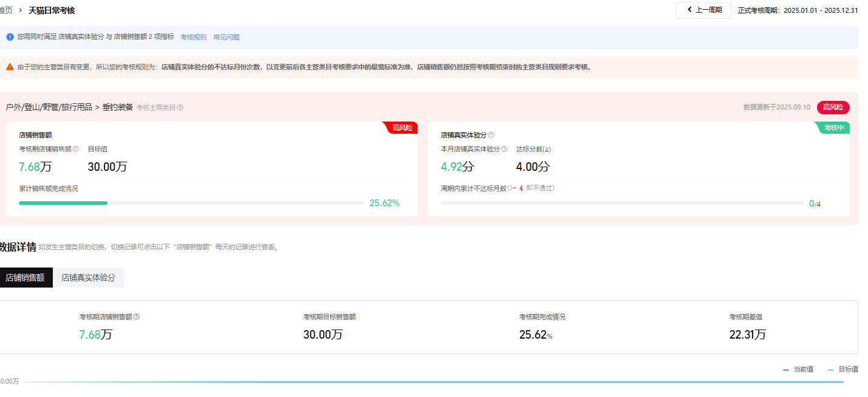Toggle the 目标值 chart legend

click(x=842, y=369)
